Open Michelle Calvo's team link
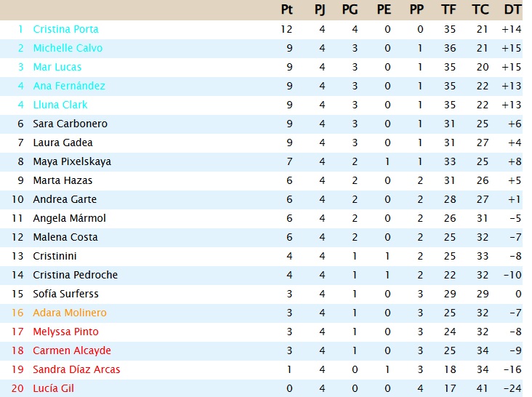532x397 pixels. click(68, 48)
